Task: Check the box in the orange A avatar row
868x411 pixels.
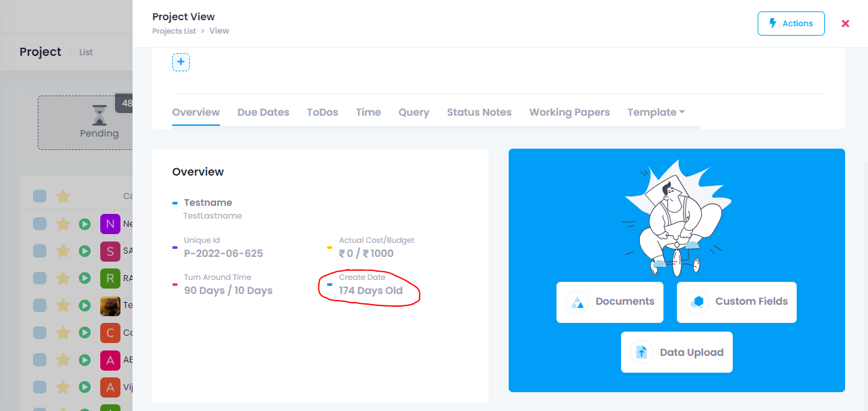Action: click(x=40, y=387)
